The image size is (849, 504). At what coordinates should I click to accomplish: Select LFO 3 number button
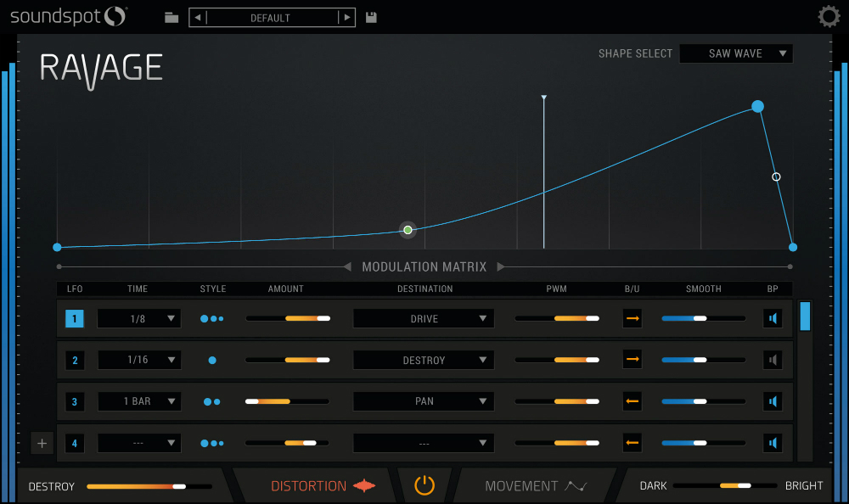point(75,401)
